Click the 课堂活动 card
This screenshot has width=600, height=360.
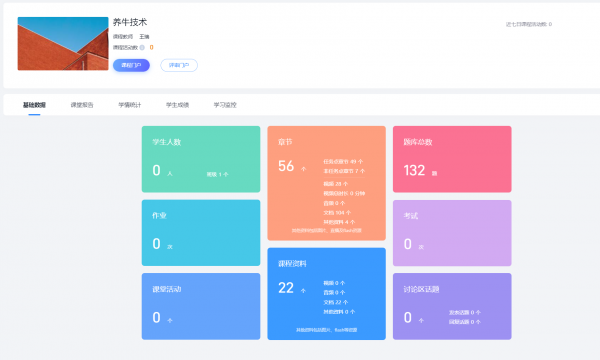pyautogui.click(x=201, y=306)
